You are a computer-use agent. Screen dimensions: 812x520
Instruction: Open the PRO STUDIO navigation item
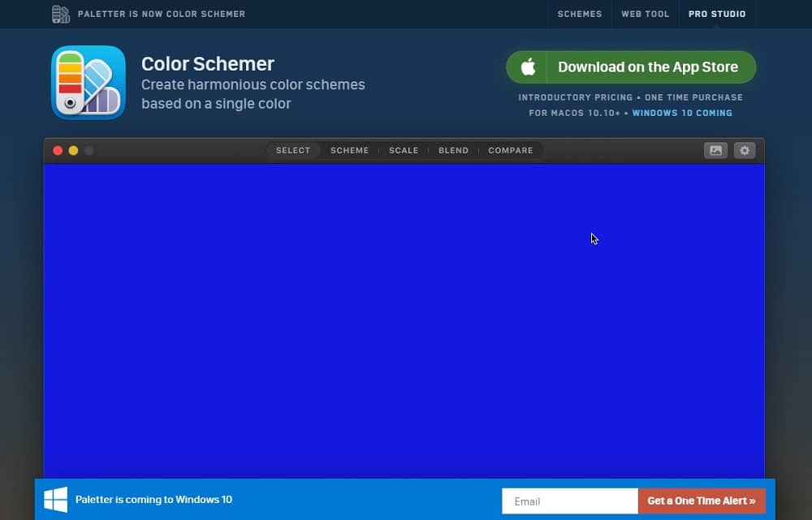717,14
